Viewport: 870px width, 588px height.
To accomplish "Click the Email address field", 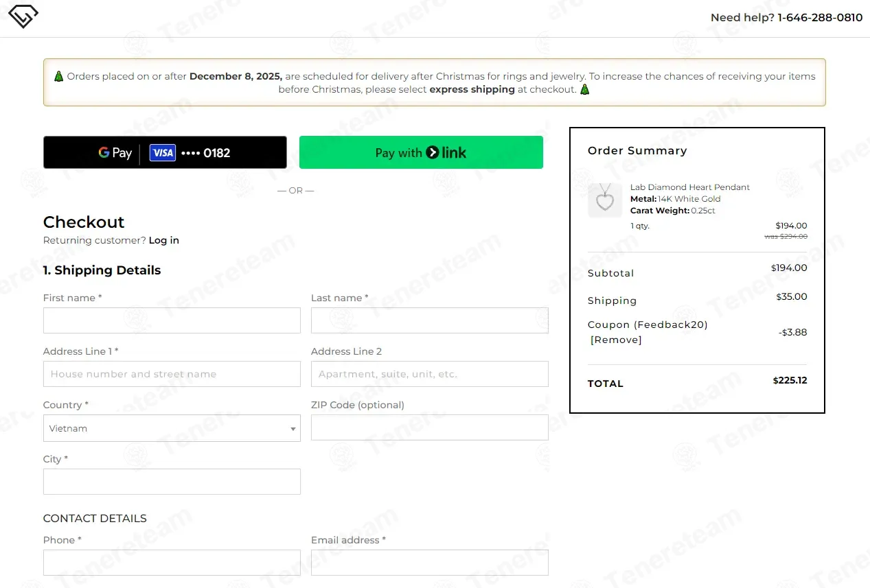I will 430,563.
